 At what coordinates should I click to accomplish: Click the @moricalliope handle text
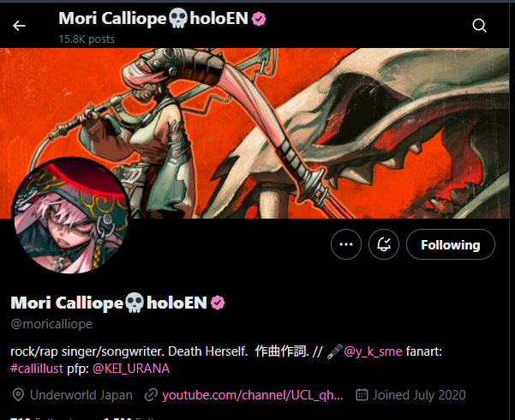51,324
